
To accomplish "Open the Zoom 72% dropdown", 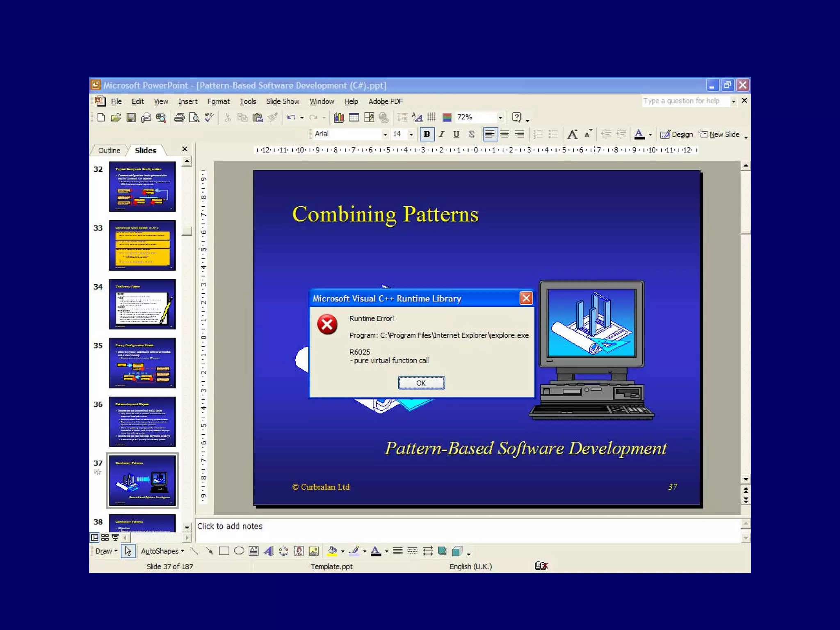I will pyautogui.click(x=500, y=118).
